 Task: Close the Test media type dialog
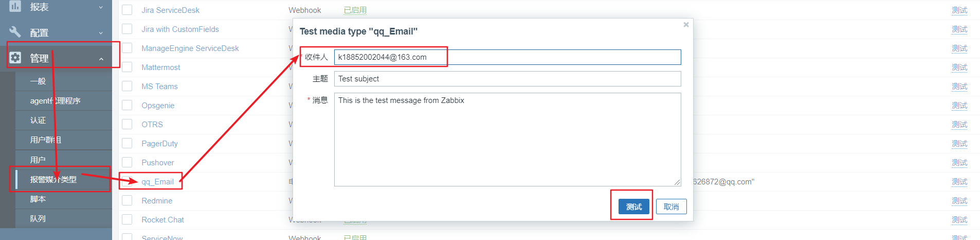[686, 25]
